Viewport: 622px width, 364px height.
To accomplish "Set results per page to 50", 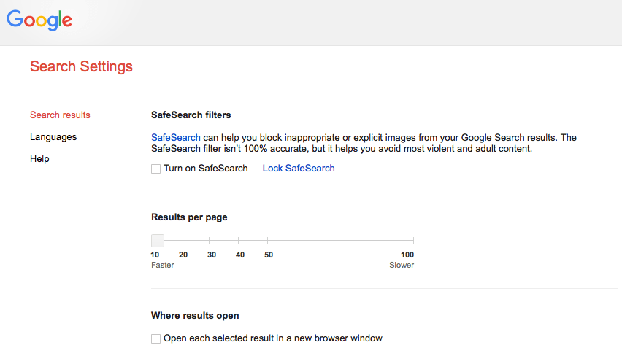I will pyautogui.click(x=268, y=240).
